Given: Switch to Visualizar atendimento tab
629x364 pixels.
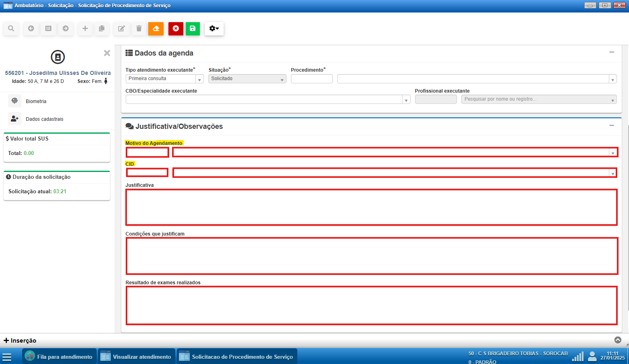Looking at the screenshot, I should [137, 357].
